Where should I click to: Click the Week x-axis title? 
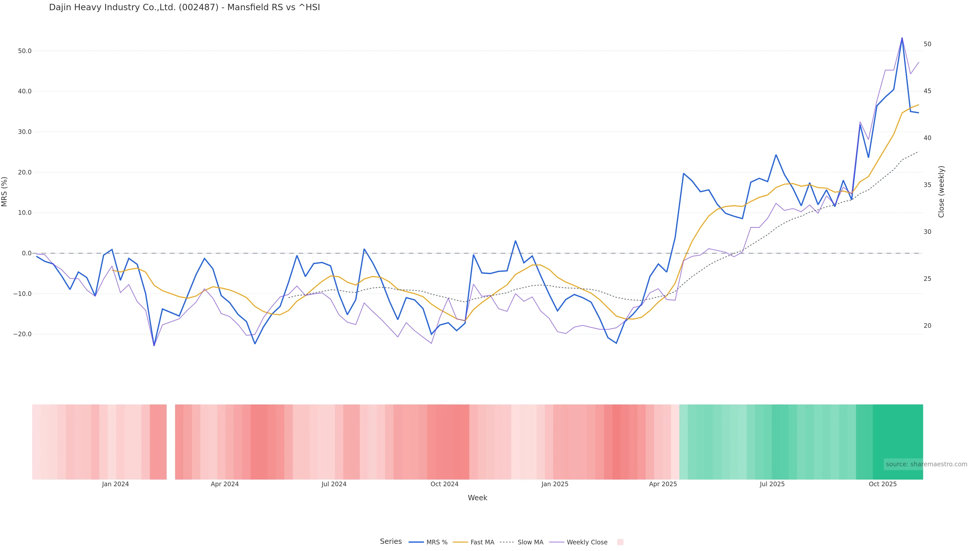477,498
